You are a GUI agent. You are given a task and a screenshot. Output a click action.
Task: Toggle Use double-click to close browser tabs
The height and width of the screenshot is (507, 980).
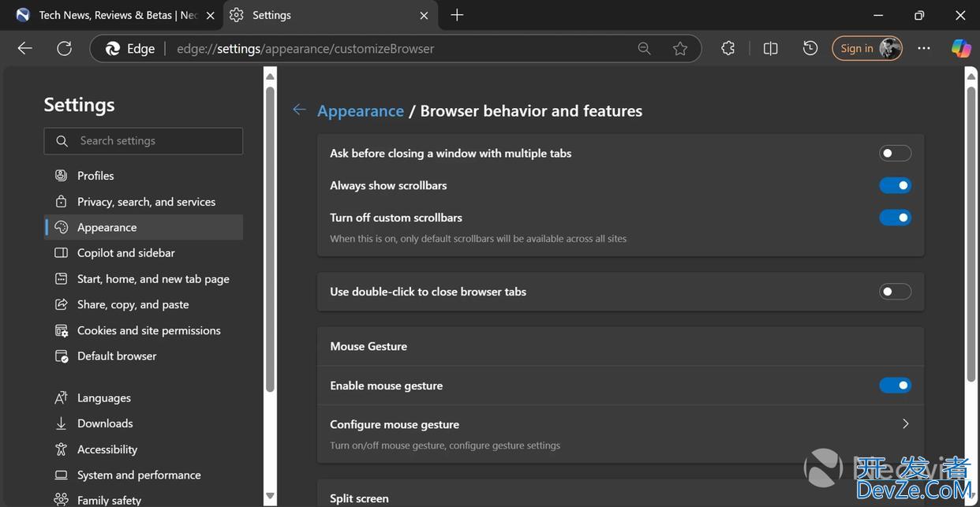(x=895, y=292)
